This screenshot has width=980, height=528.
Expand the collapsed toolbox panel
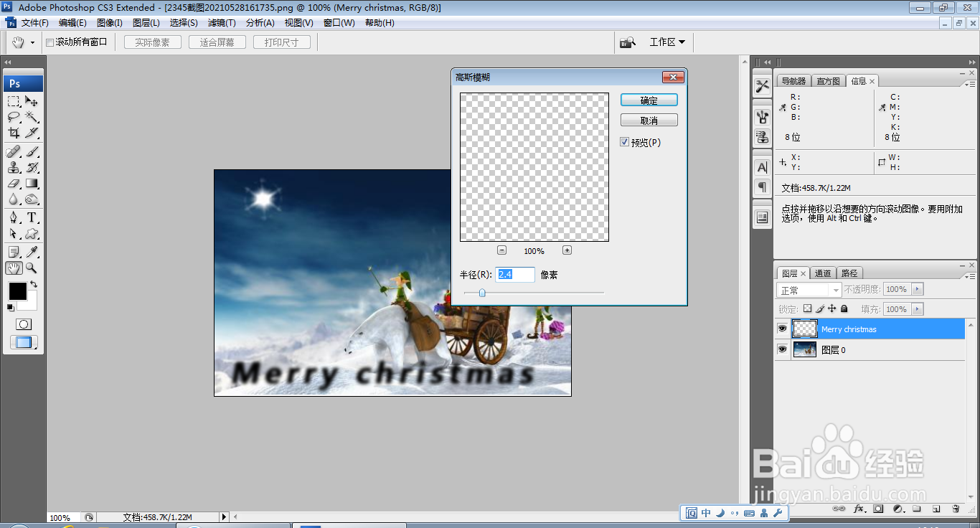tap(8, 62)
